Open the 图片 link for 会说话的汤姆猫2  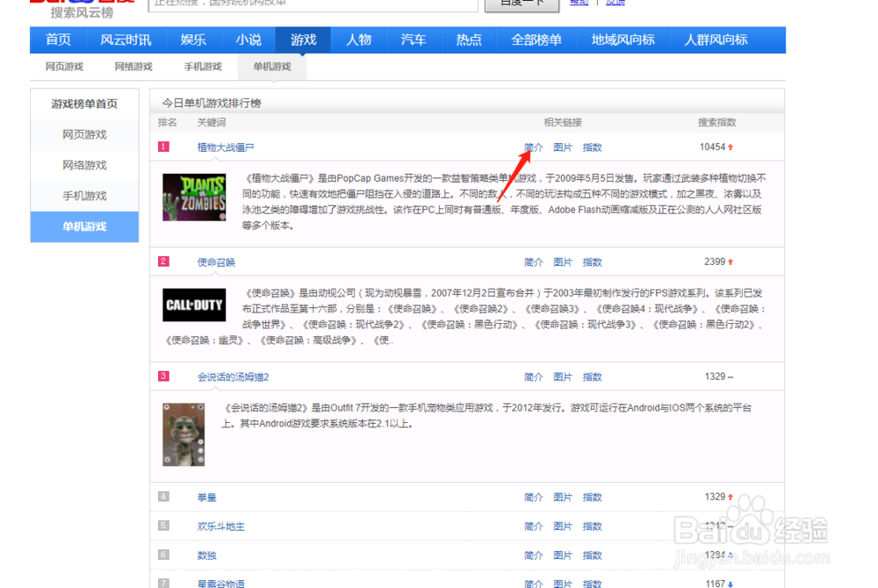563,376
